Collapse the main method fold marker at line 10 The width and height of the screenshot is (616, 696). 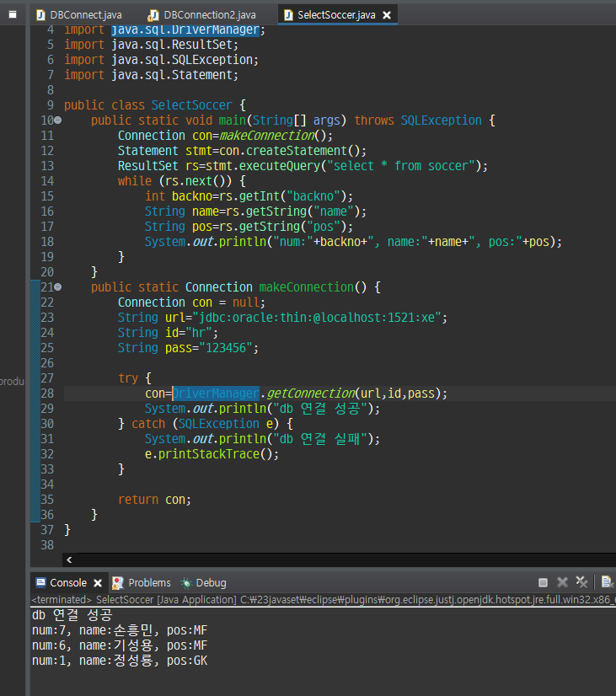(57, 120)
